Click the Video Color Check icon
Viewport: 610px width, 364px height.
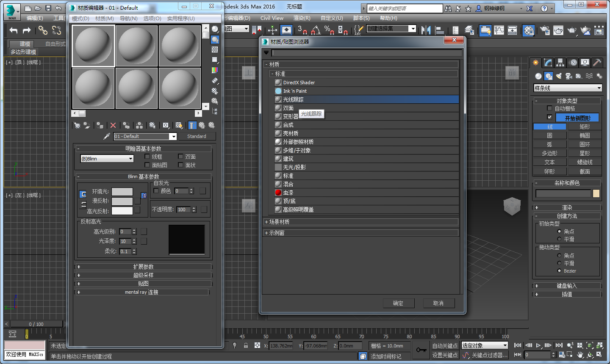point(215,70)
